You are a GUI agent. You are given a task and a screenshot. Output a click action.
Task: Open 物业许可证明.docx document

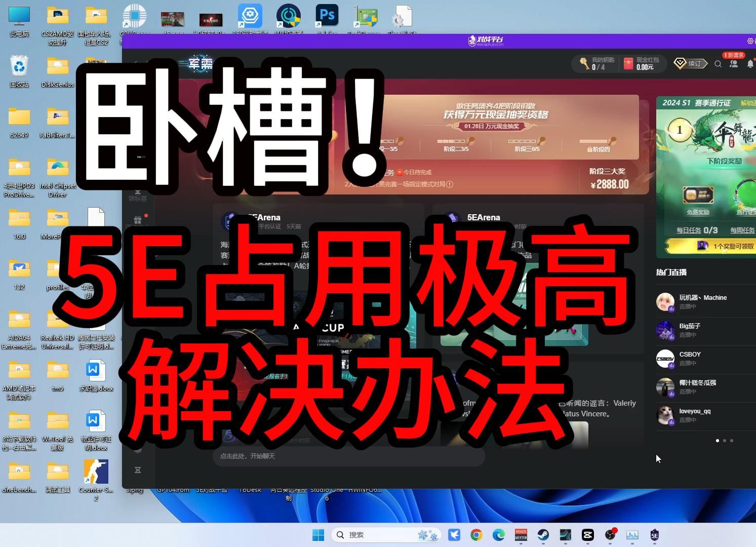click(96, 431)
